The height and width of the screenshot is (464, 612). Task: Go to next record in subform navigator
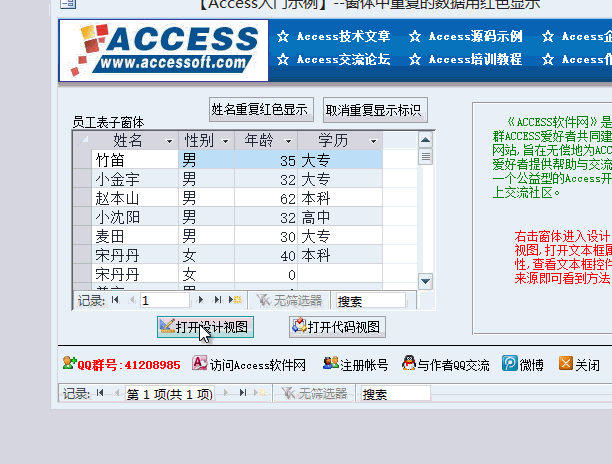pyautogui.click(x=201, y=300)
